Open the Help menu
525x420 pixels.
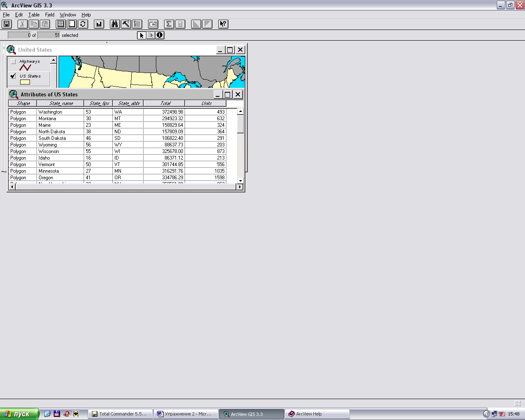click(86, 15)
